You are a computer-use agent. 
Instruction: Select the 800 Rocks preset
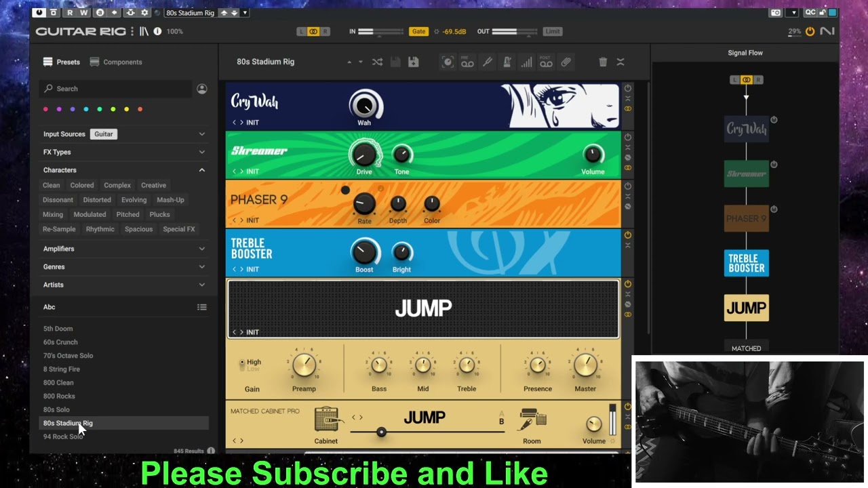click(59, 396)
